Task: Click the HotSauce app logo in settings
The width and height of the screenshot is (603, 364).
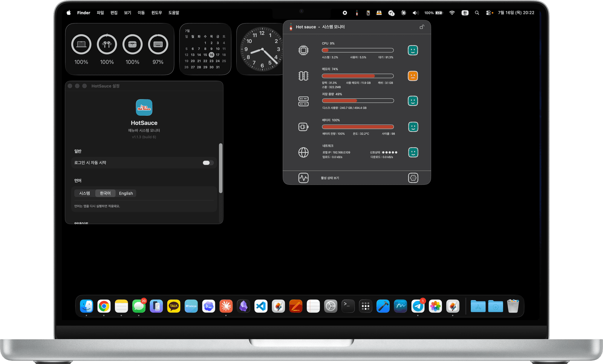Action: tap(144, 107)
